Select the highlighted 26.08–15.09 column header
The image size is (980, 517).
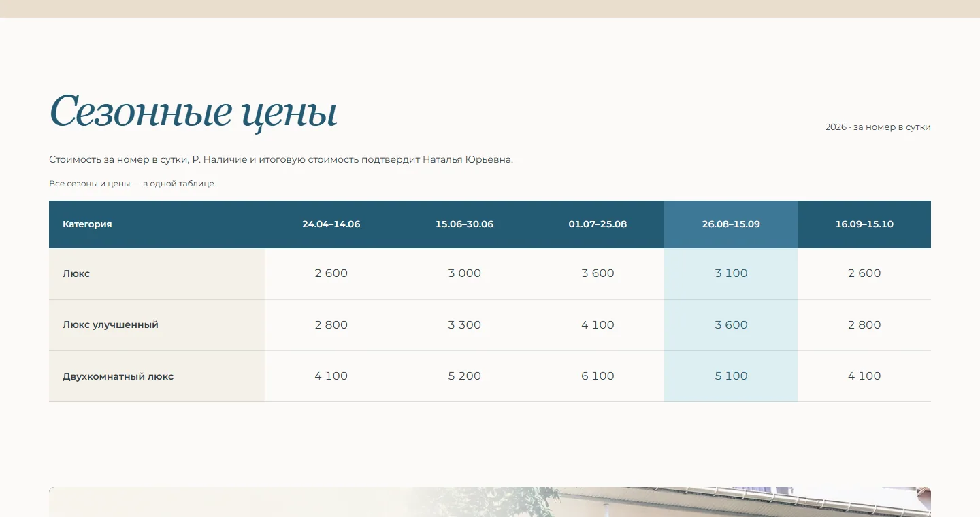[x=731, y=224]
